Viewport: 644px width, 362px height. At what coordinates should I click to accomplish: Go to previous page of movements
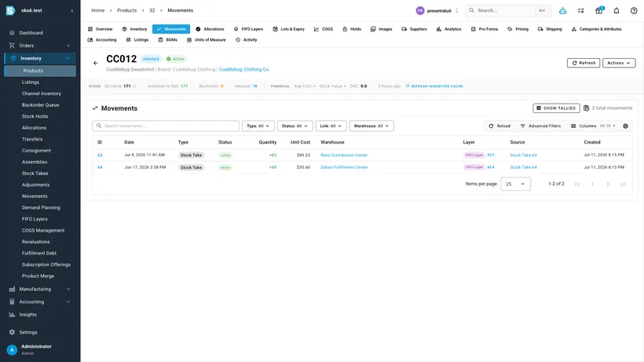tap(592, 184)
